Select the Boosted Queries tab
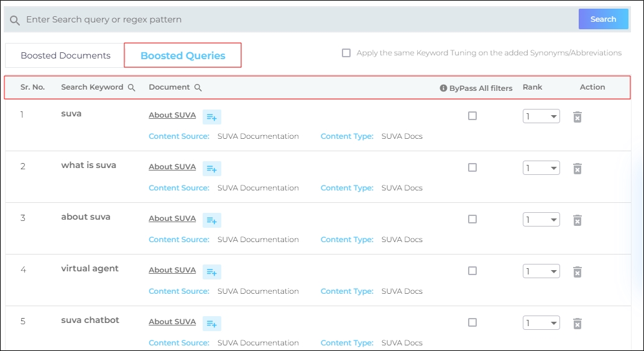 coord(183,55)
